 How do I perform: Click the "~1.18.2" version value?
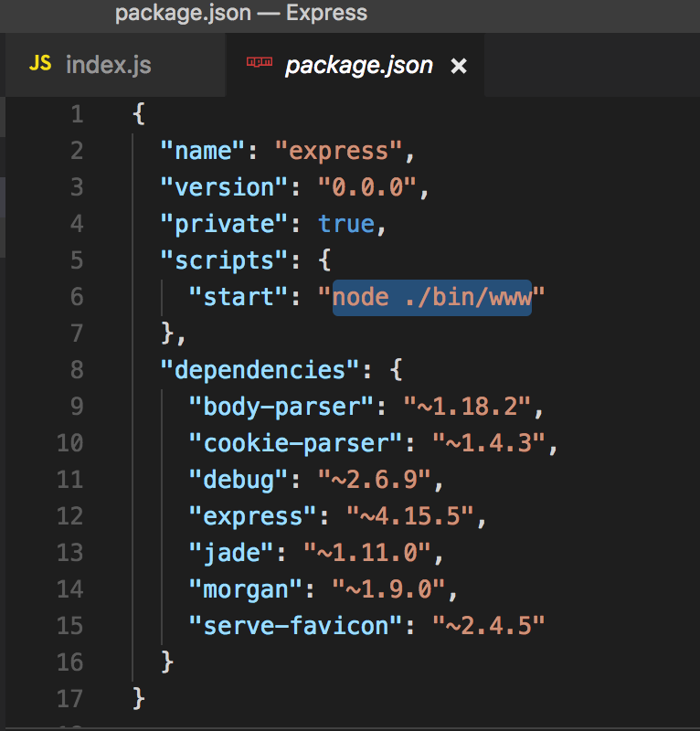coord(467,407)
